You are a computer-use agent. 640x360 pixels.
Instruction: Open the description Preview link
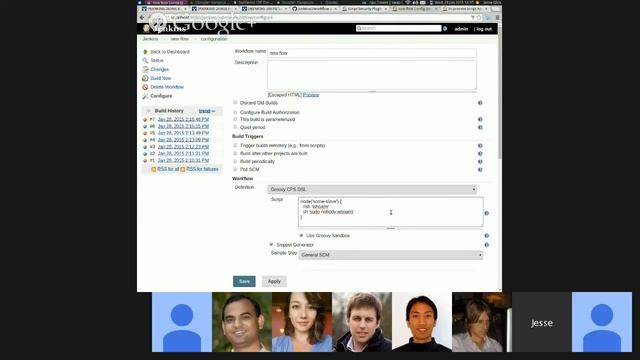pos(311,95)
